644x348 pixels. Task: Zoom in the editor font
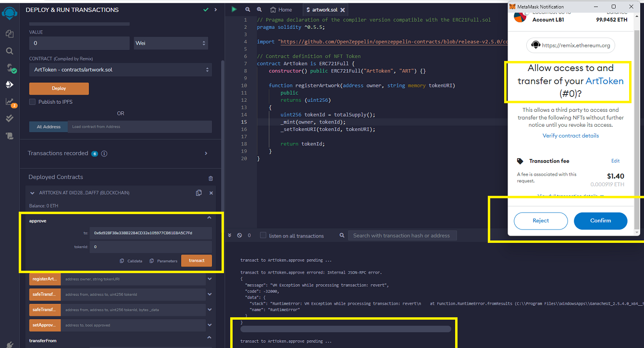coord(260,9)
